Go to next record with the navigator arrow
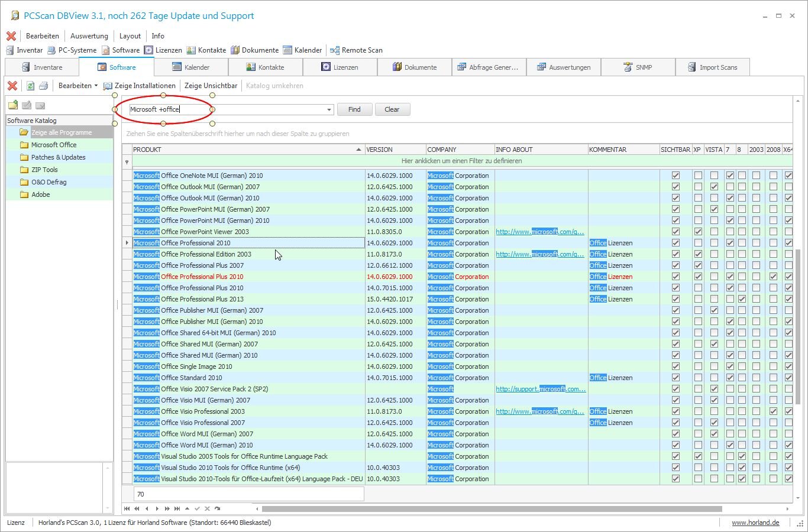 point(157,508)
